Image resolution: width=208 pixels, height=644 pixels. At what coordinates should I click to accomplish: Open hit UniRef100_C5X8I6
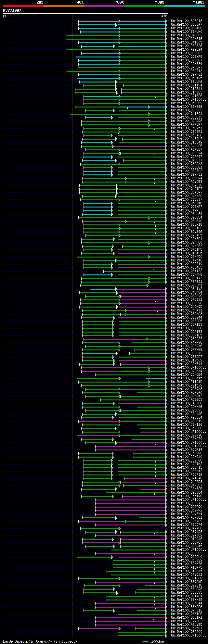187,39
